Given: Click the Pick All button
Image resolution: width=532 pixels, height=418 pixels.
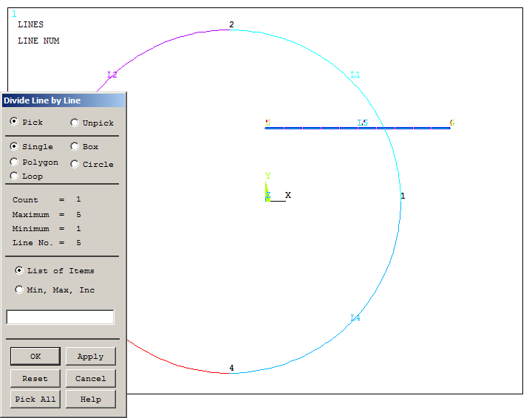Looking at the screenshot, I should [35, 399].
